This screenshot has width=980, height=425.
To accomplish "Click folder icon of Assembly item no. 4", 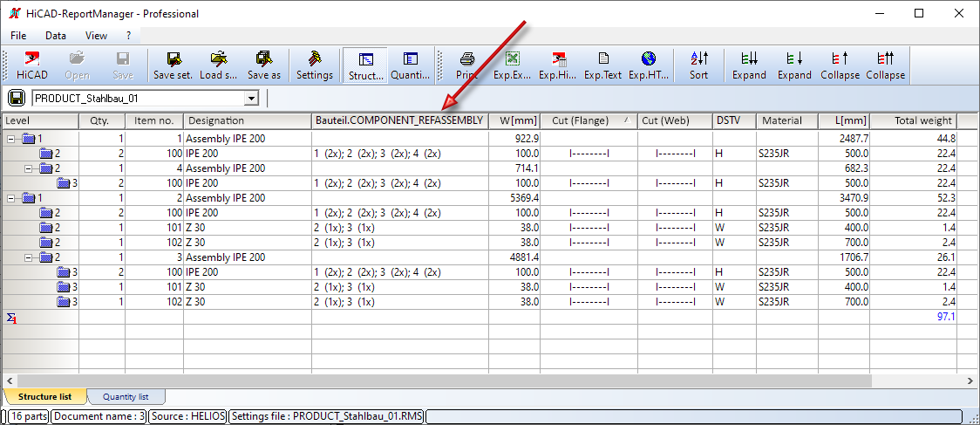I will 45,168.
